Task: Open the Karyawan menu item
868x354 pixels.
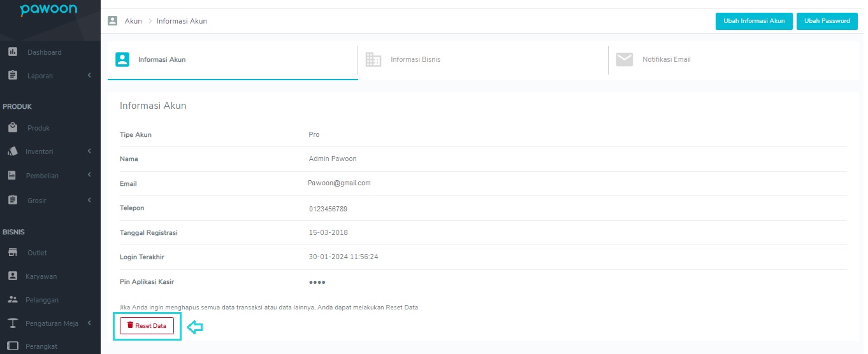Action: (41, 276)
